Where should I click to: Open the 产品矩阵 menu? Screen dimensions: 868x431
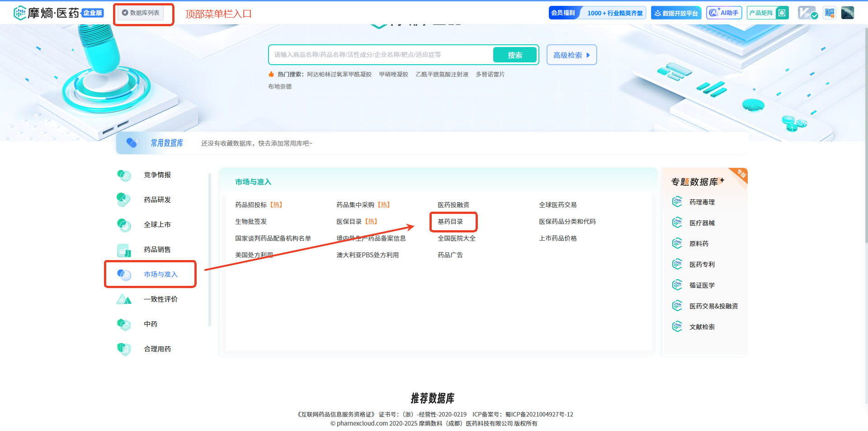[x=768, y=13]
